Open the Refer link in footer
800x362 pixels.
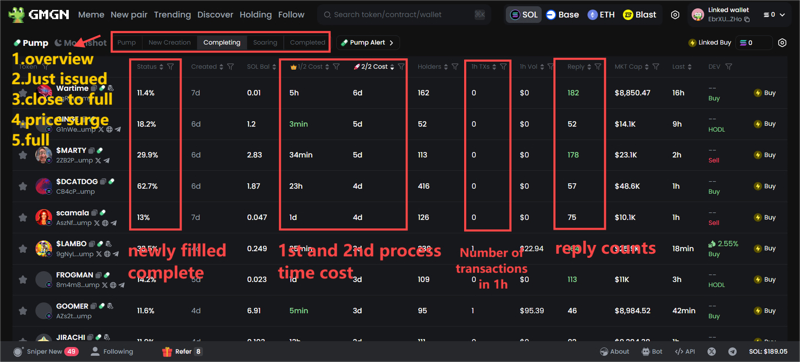(182, 351)
